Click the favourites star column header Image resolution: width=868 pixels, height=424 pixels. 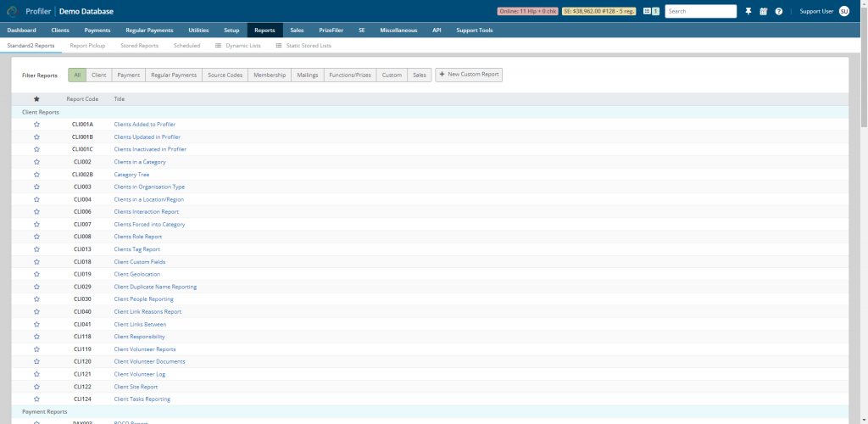coord(36,99)
